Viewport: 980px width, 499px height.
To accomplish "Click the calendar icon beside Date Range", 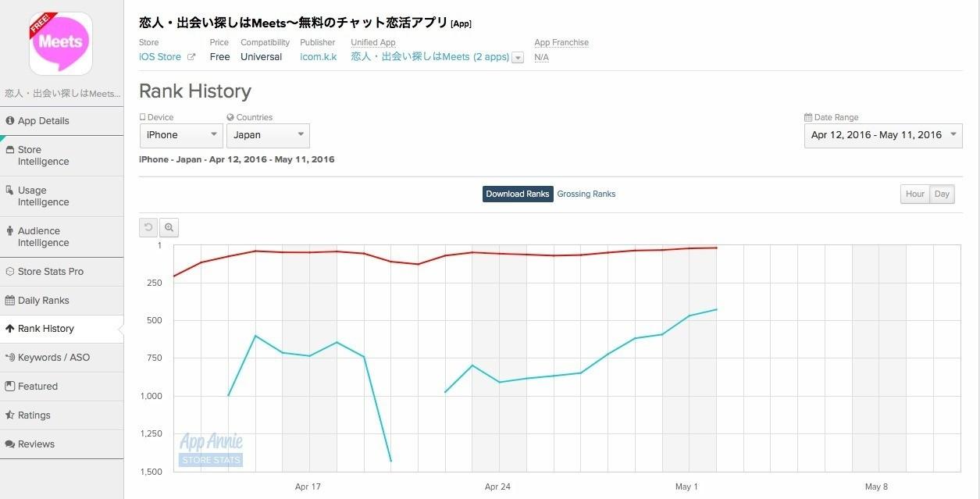I will [808, 118].
